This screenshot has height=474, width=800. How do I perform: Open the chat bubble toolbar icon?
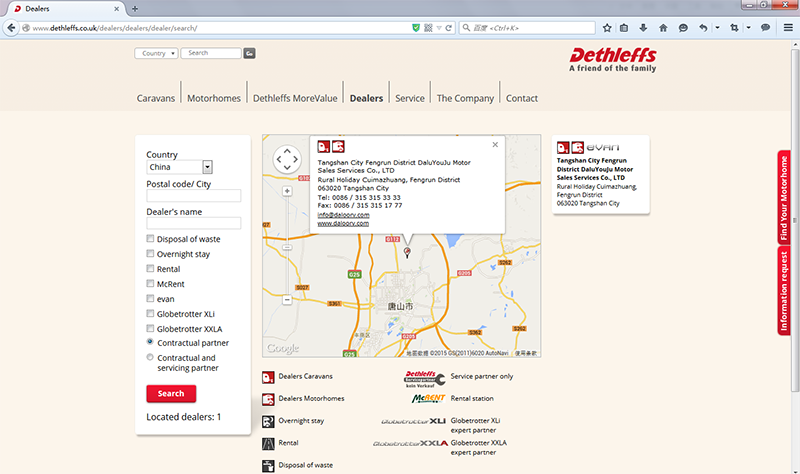(x=683, y=28)
